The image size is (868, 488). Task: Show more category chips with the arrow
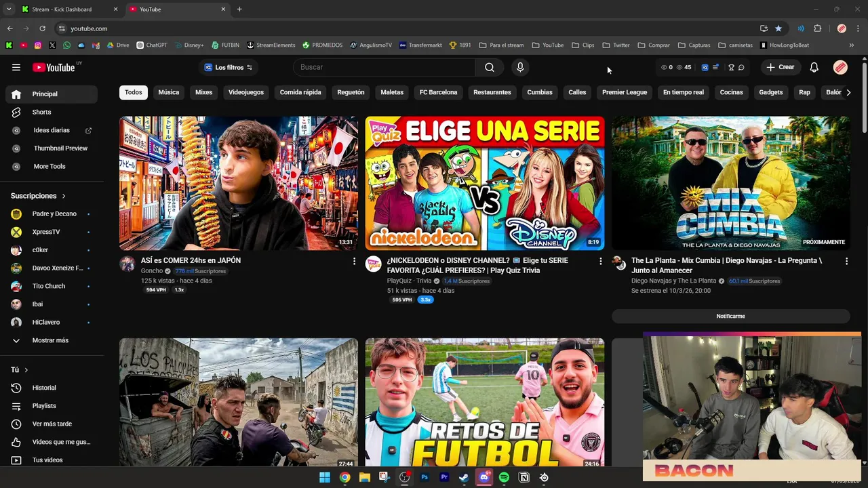click(x=848, y=92)
